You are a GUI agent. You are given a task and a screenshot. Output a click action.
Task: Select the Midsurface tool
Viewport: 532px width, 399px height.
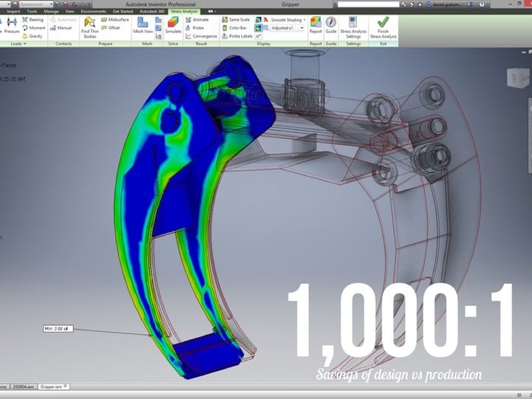[x=115, y=20]
